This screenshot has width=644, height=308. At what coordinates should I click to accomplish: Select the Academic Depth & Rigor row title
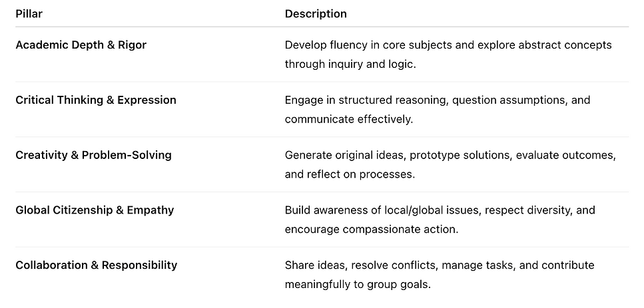pyautogui.click(x=81, y=45)
